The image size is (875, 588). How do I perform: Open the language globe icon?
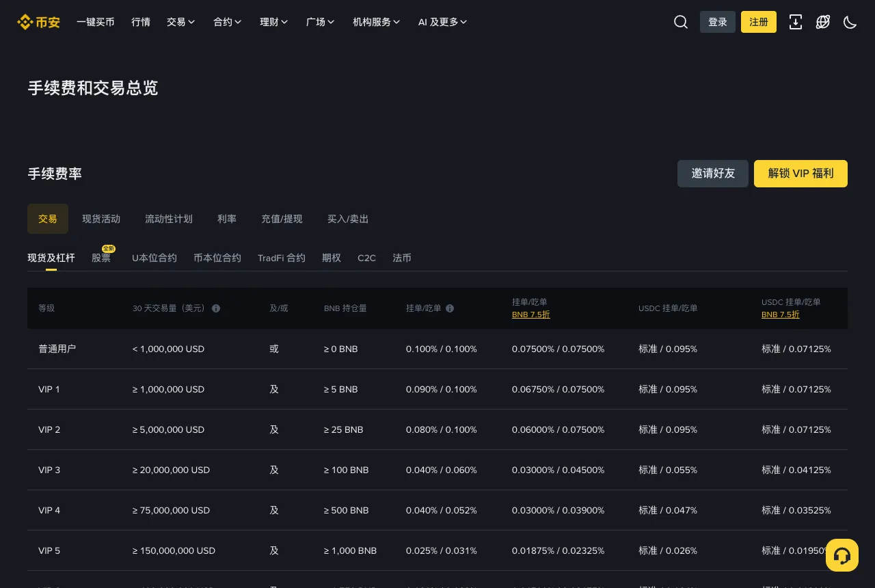(823, 22)
